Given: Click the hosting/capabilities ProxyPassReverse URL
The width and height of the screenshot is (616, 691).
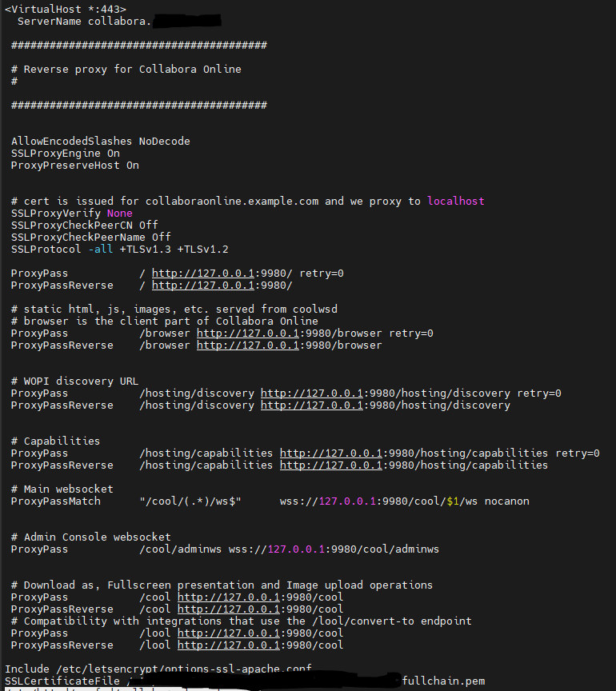Looking at the screenshot, I should 331,465.
